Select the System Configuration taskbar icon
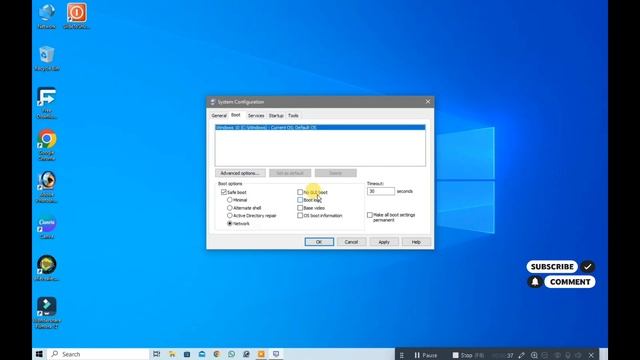The height and width of the screenshot is (360, 640). (276, 354)
